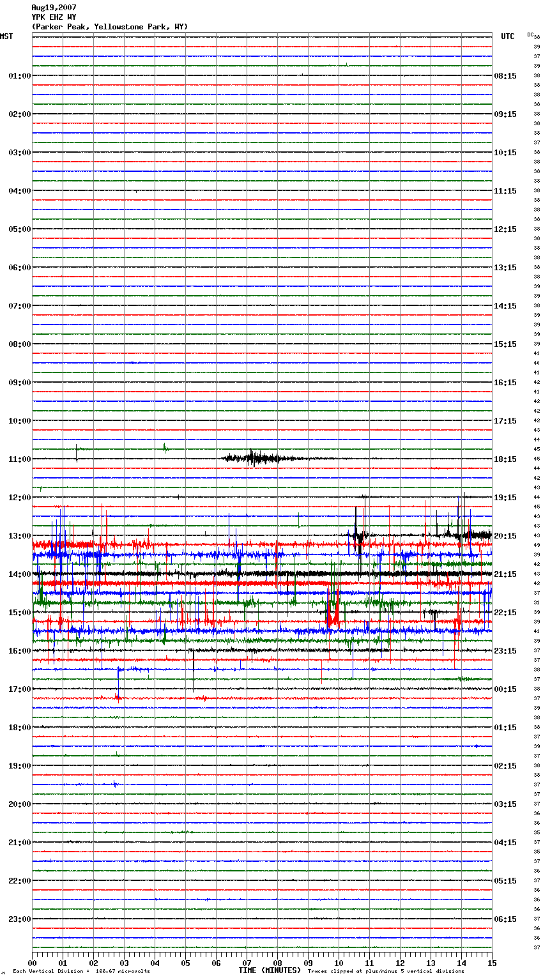Select the 13:00 MST time label
Screen dimensions: 543x980
pos(19,536)
